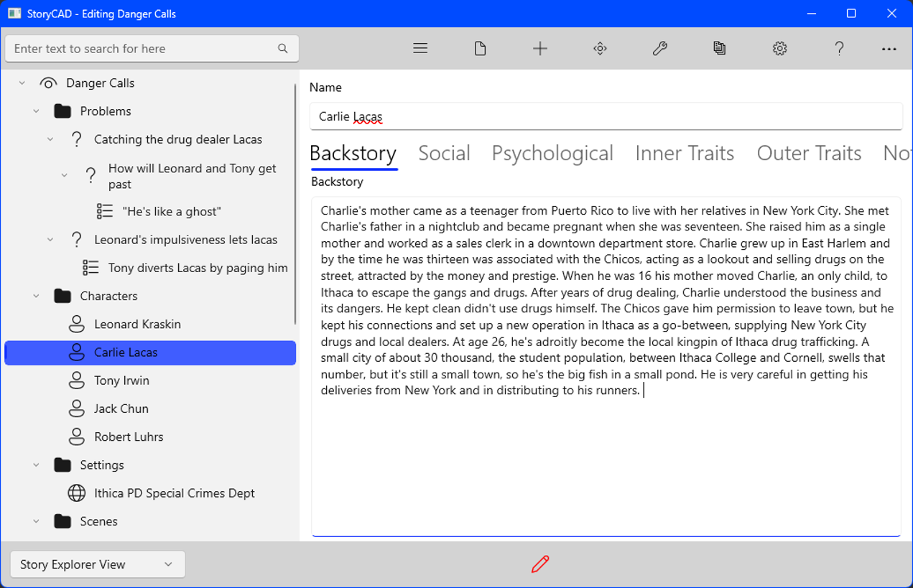Click the Help question mark icon
The image size is (913, 588).
pyautogui.click(x=839, y=48)
